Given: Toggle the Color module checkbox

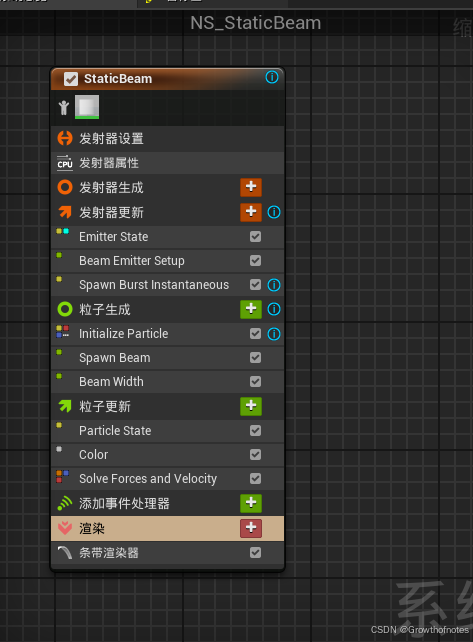Looking at the screenshot, I should click(256, 454).
